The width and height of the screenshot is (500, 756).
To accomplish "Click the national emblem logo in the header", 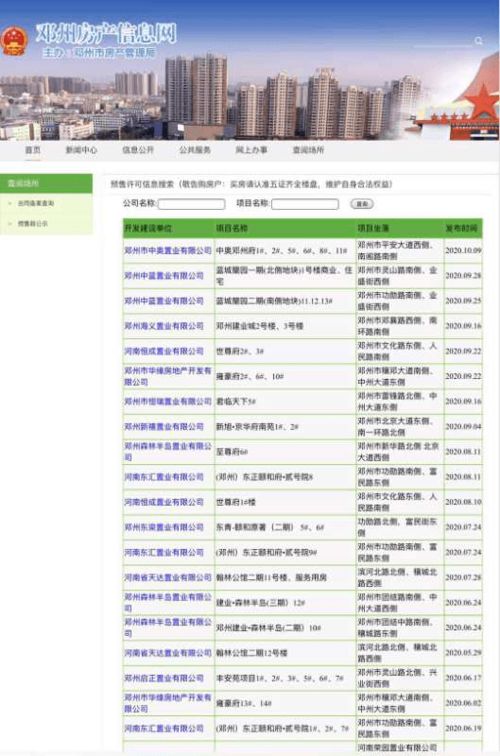I will 14,41.
